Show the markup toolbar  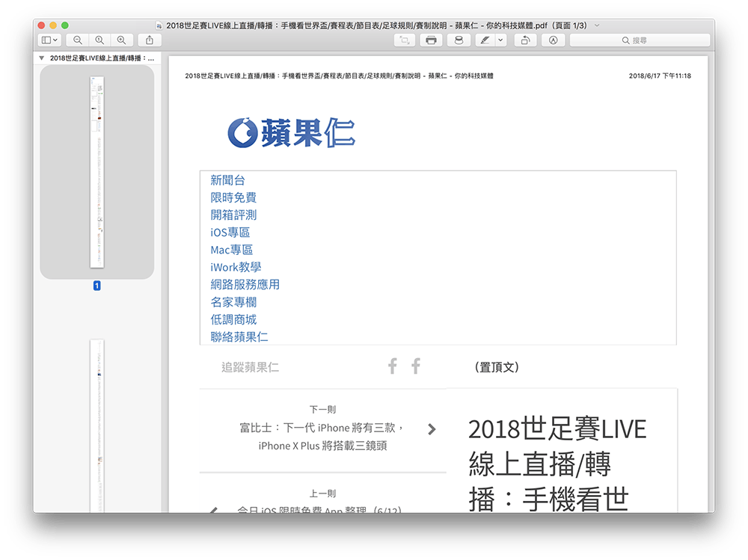[554, 40]
